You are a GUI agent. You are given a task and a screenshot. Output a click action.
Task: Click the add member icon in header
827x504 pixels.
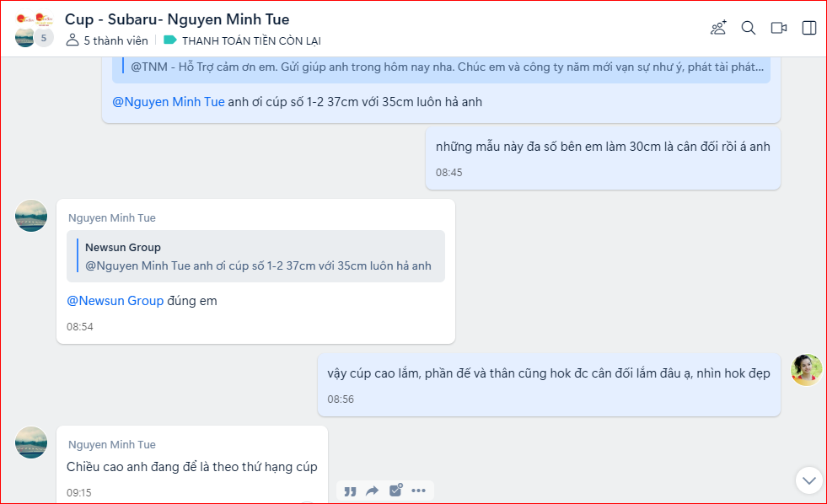tap(718, 28)
